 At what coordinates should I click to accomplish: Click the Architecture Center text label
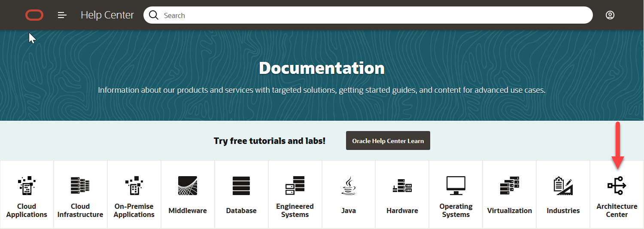pyautogui.click(x=617, y=211)
